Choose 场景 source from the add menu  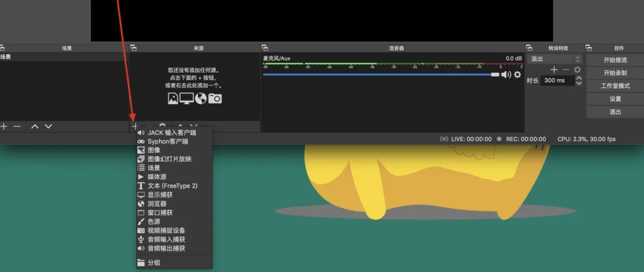[x=174, y=168]
